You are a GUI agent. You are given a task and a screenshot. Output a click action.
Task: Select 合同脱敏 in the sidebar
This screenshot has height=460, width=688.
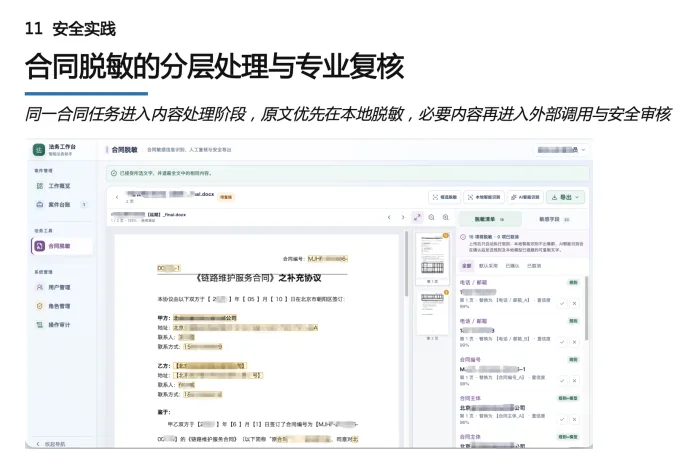click(x=62, y=246)
